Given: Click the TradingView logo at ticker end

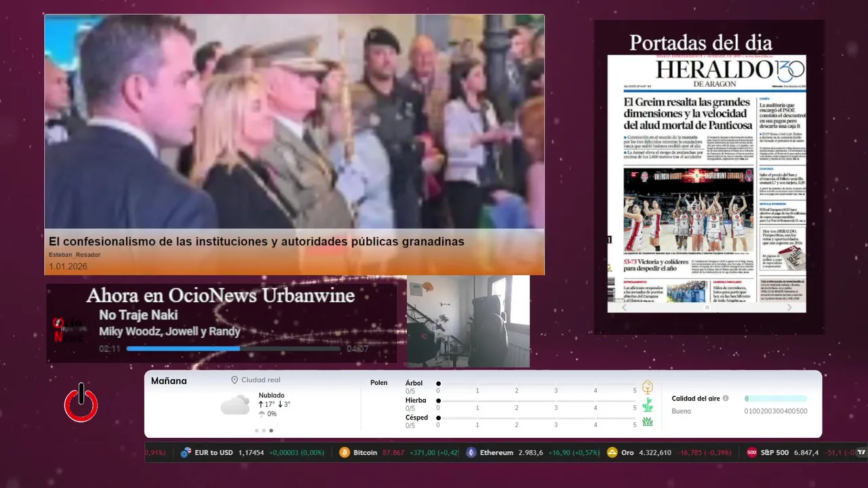Looking at the screenshot, I should pyautogui.click(x=861, y=452).
